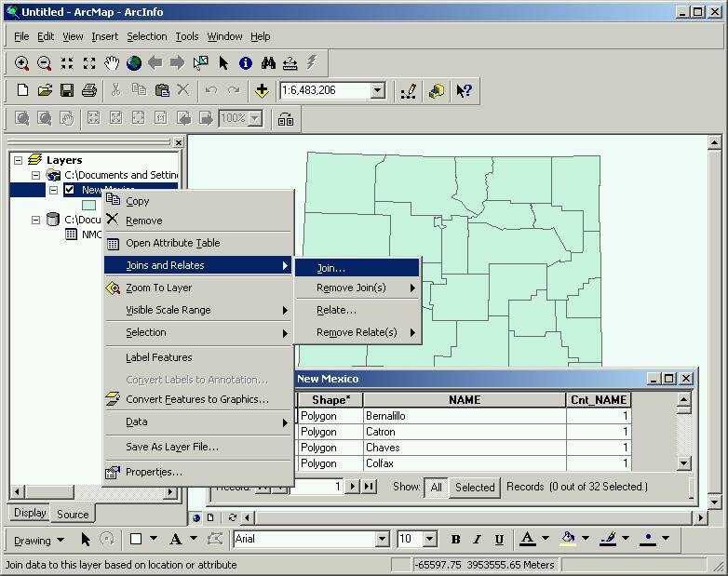Screen dimensions: 728x576
Task: Open the Tools menu
Action: pyautogui.click(x=186, y=36)
